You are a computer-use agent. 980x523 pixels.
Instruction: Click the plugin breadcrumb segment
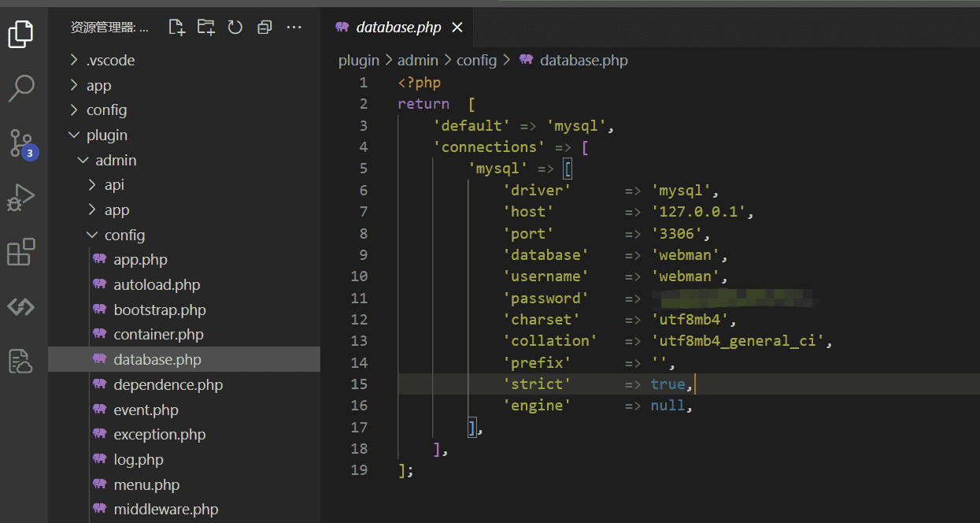click(x=359, y=61)
